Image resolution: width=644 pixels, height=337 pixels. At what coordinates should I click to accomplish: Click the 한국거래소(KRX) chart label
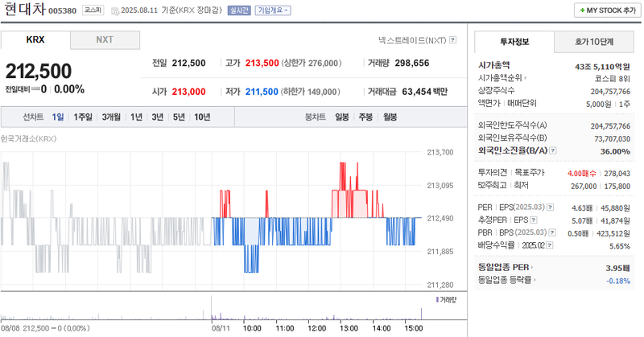[28, 138]
